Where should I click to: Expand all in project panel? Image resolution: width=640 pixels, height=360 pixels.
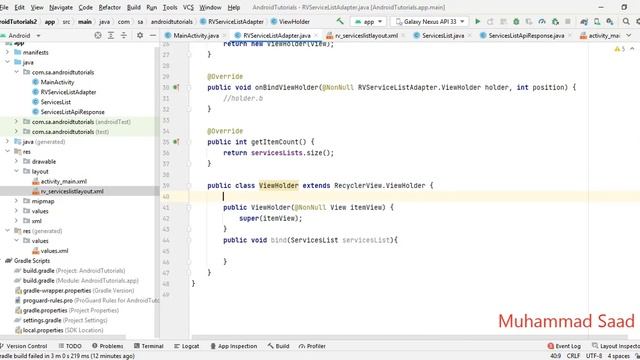click(x=111, y=36)
